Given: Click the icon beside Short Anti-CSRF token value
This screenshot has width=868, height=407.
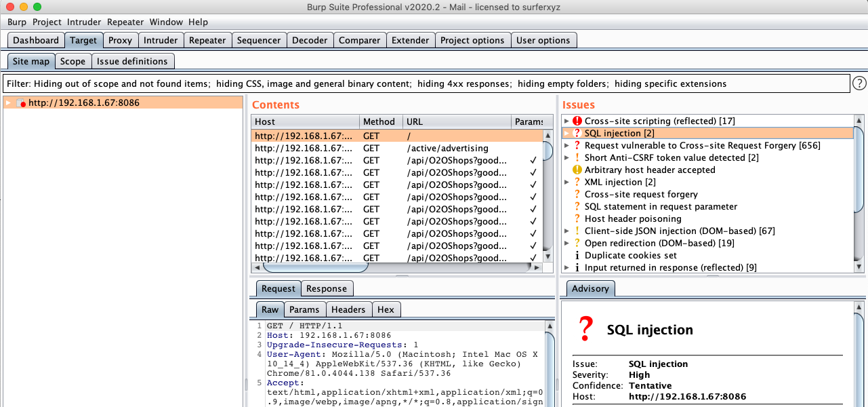Looking at the screenshot, I should tap(577, 157).
